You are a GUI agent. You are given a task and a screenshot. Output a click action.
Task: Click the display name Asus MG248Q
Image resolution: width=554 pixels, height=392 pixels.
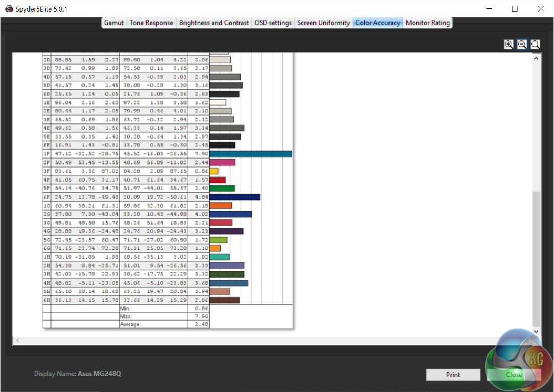(99, 374)
